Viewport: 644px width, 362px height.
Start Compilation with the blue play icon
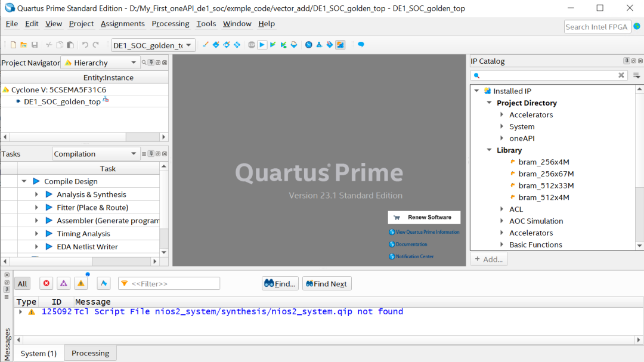pyautogui.click(x=262, y=45)
